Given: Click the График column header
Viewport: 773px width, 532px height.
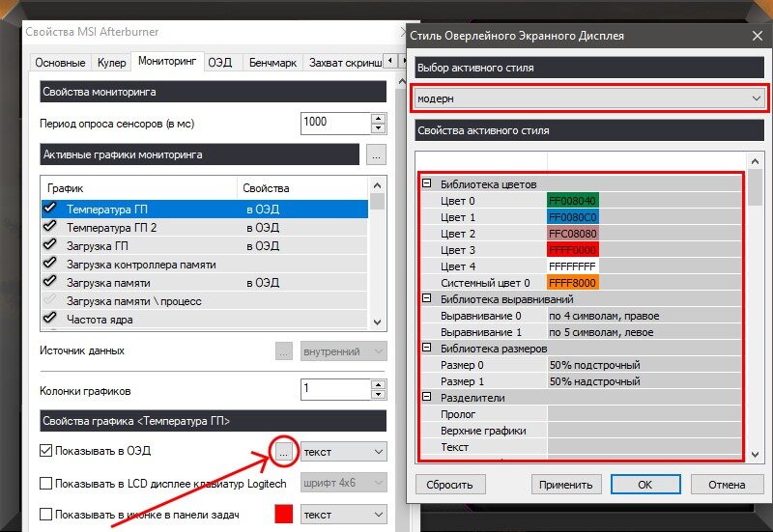Looking at the screenshot, I should [x=139, y=188].
